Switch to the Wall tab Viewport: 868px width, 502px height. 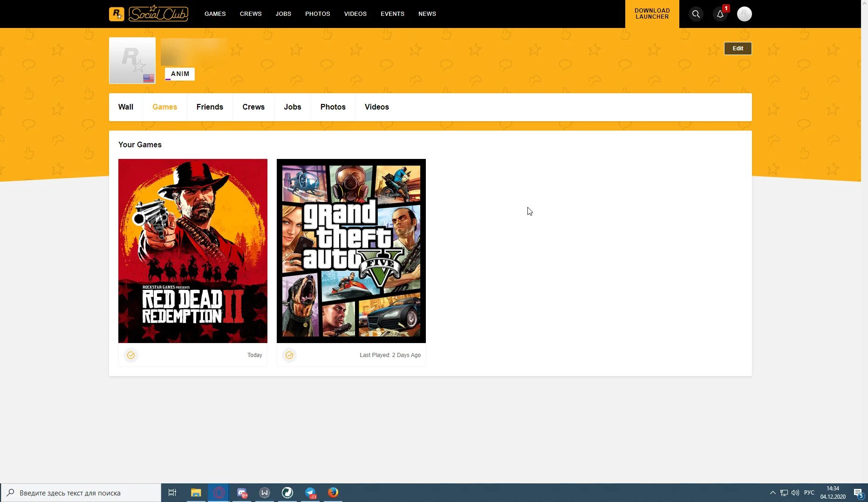point(126,107)
